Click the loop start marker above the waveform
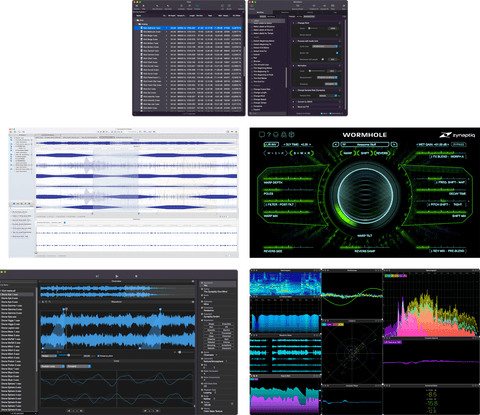Screen dimensions: 480x415 (64, 310)
